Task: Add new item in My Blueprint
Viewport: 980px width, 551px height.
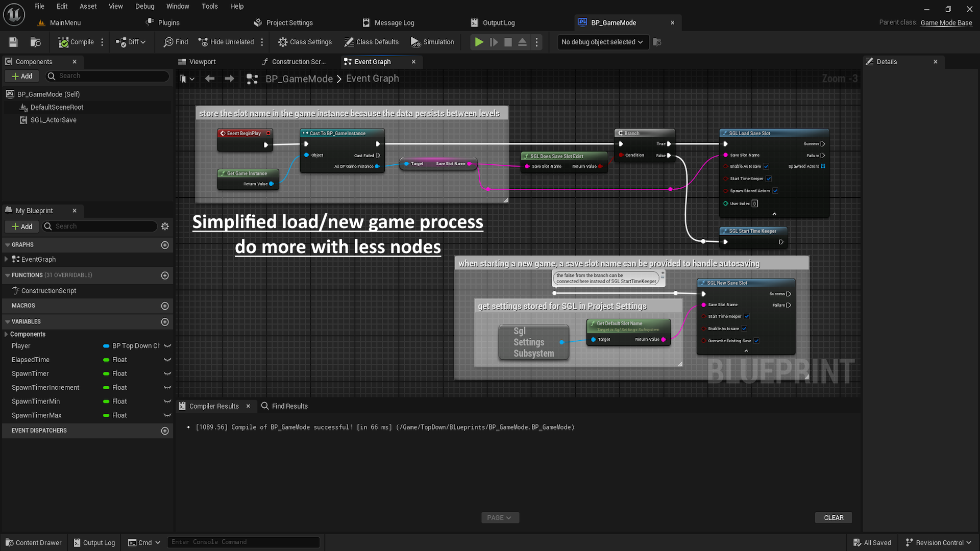Action: (22, 227)
